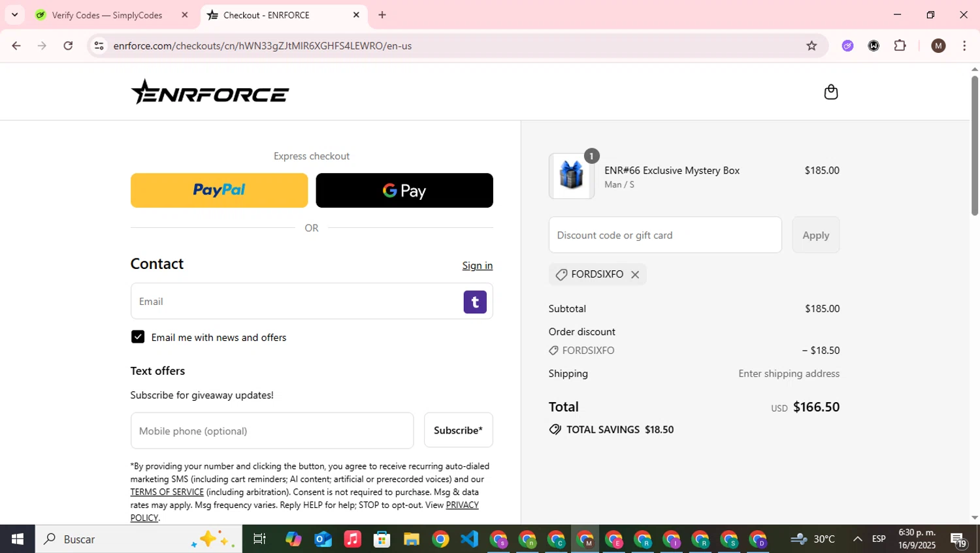This screenshot has width=980, height=553.
Task: Click the Sign in link
Action: pyautogui.click(x=478, y=266)
